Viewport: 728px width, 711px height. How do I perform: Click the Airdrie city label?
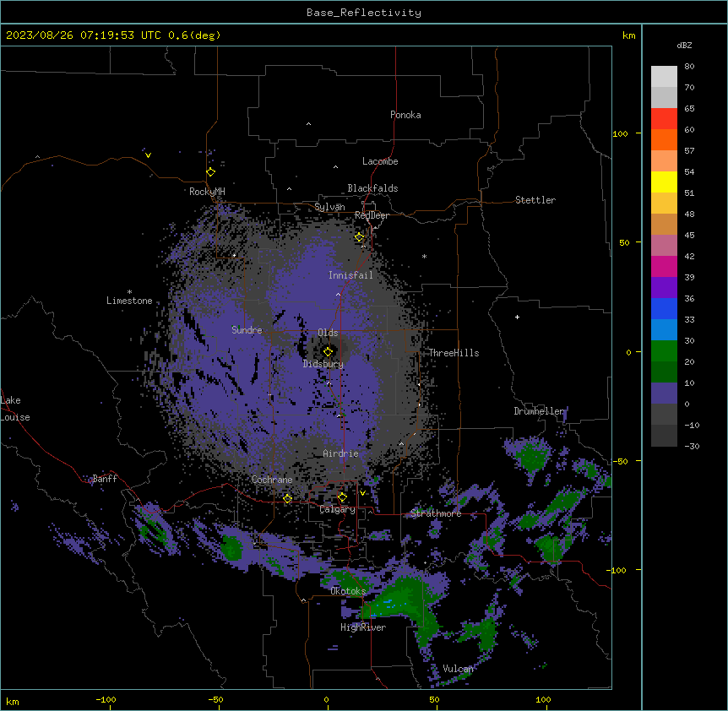tap(341, 453)
